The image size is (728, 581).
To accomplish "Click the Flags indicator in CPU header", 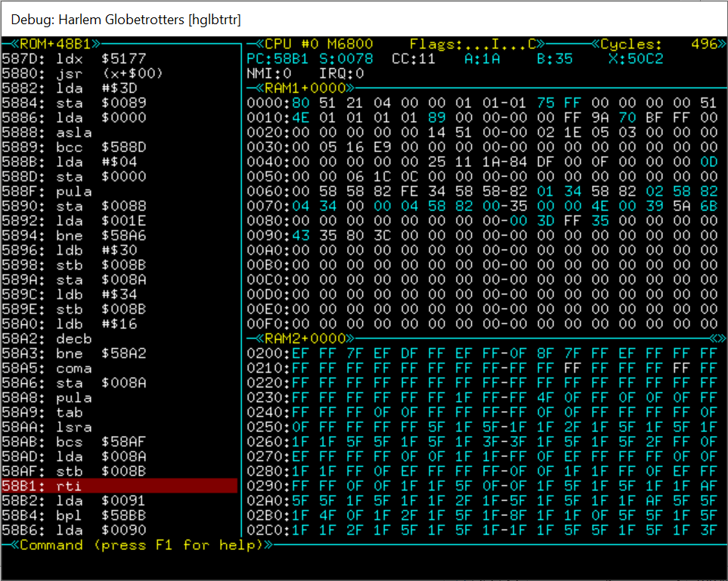I will click(x=473, y=44).
